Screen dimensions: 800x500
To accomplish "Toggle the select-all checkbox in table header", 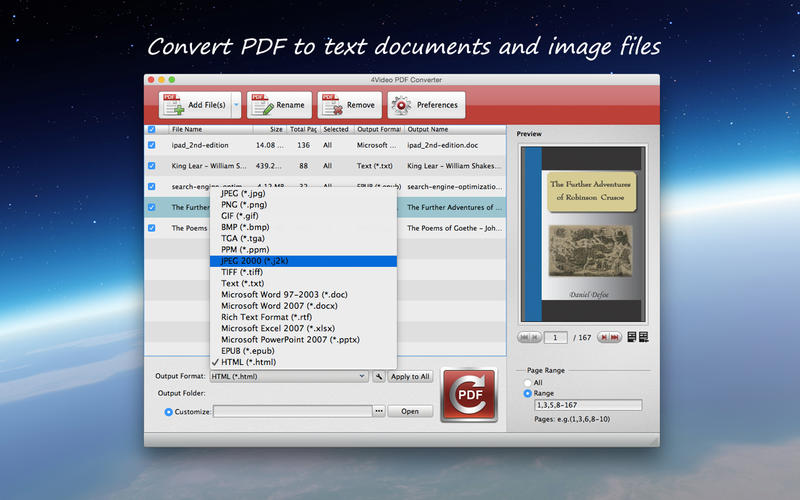I will click(x=152, y=129).
